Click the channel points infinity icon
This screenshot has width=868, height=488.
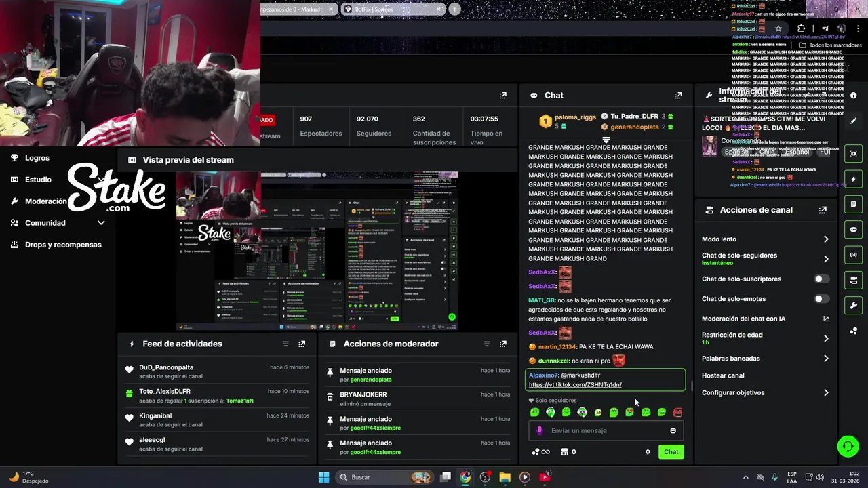coord(541,452)
